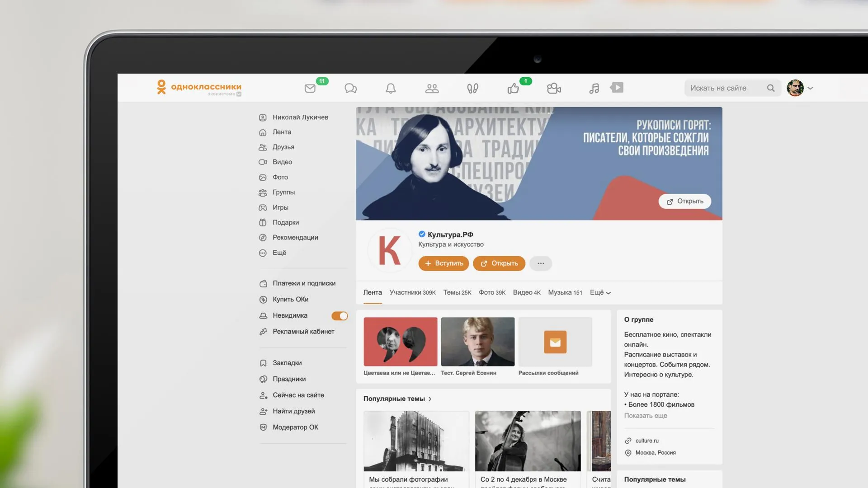Select the Музыка 151 tab
Screen dimensions: 868x488
(565, 293)
